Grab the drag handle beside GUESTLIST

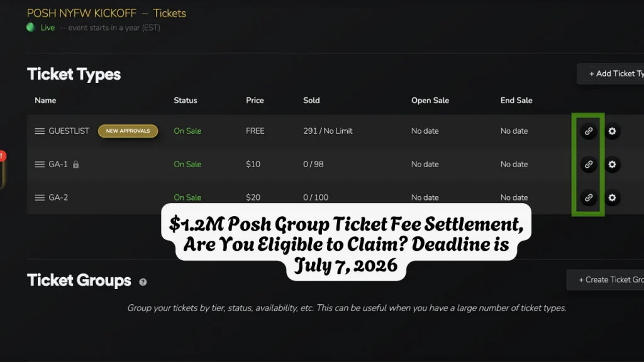(x=38, y=131)
